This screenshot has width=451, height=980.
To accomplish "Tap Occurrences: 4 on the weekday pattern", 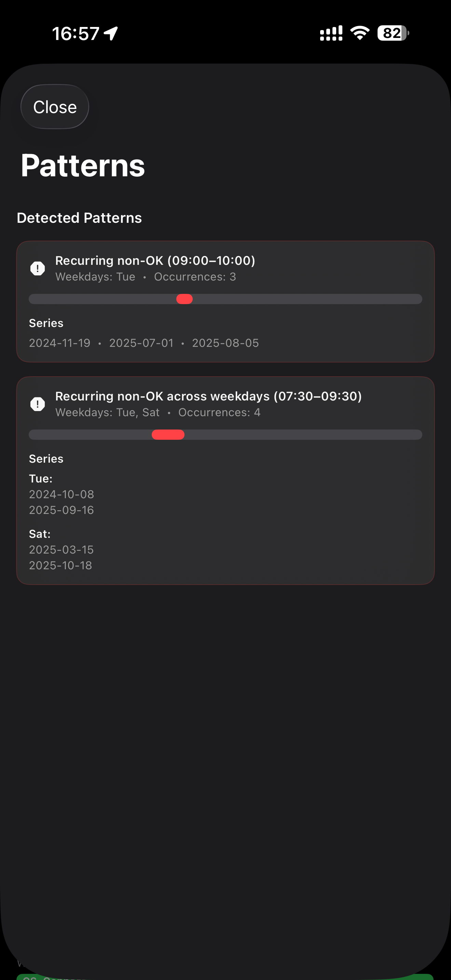I will coord(219,412).
